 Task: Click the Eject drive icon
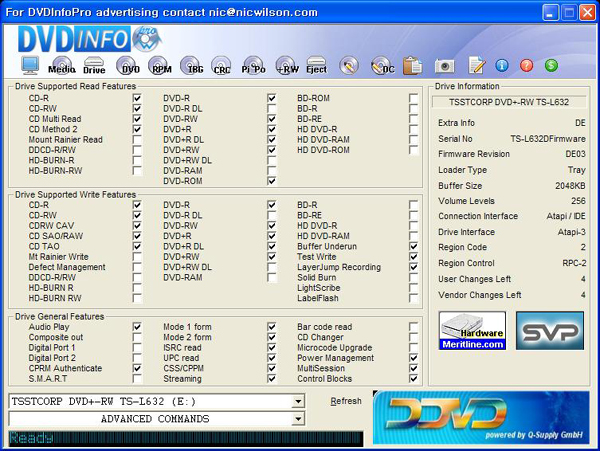(316, 65)
